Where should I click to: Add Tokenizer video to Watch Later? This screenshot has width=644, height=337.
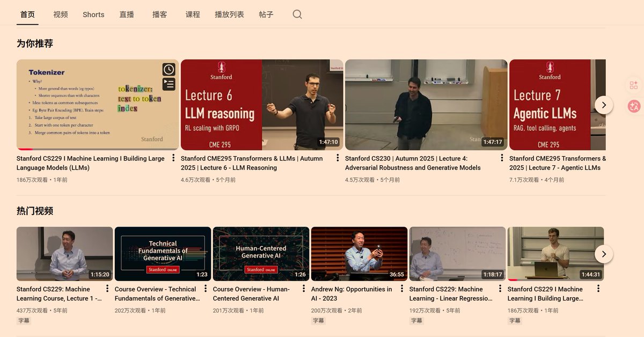(169, 70)
